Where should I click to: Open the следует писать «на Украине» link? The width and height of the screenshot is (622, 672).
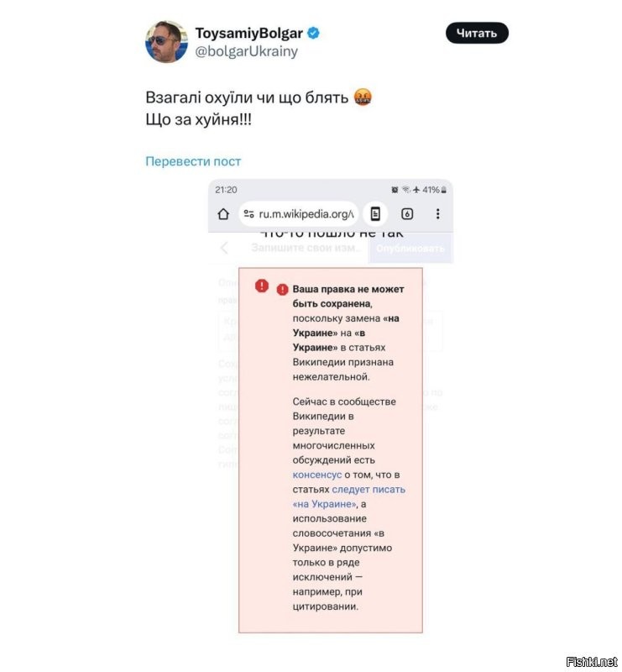point(348,496)
